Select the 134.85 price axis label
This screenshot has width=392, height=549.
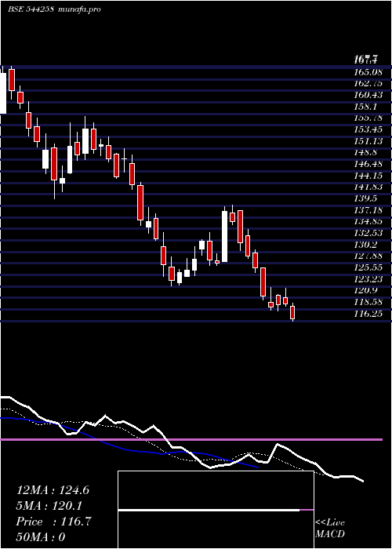368,221
